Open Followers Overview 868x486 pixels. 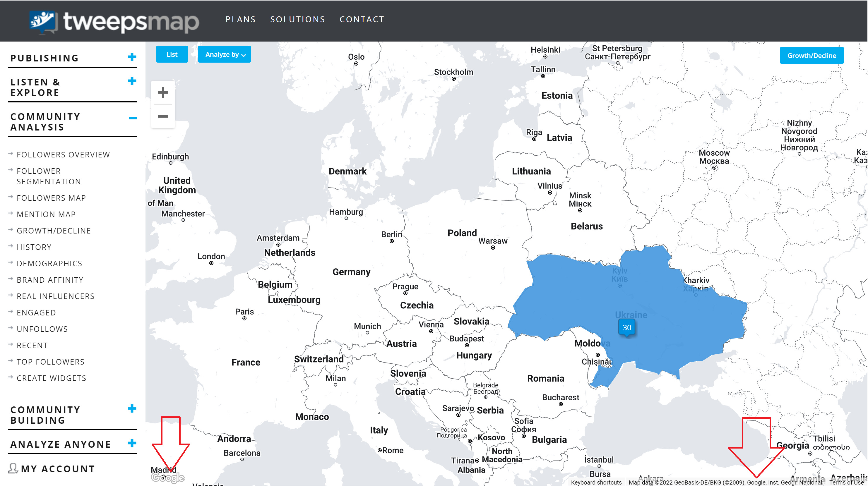63,154
